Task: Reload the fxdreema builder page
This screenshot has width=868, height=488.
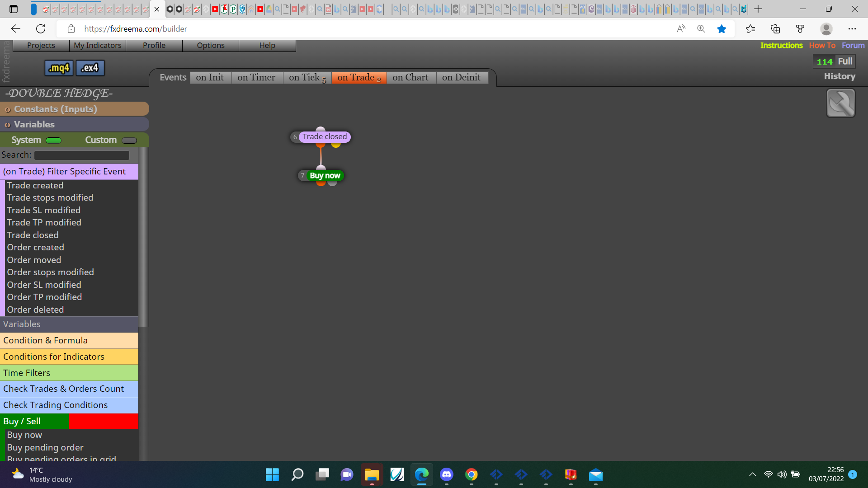Action: click(41, 29)
